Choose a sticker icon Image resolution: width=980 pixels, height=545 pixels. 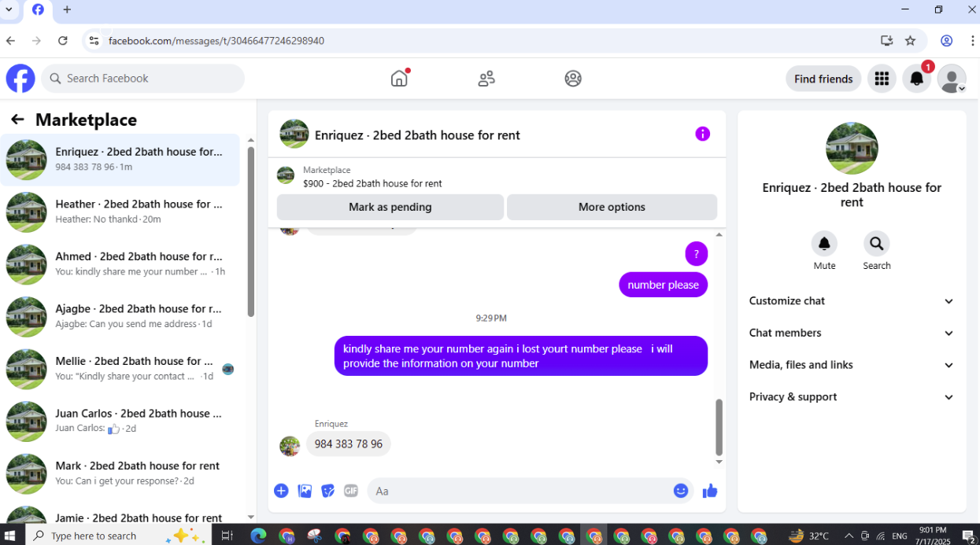(327, 491)
